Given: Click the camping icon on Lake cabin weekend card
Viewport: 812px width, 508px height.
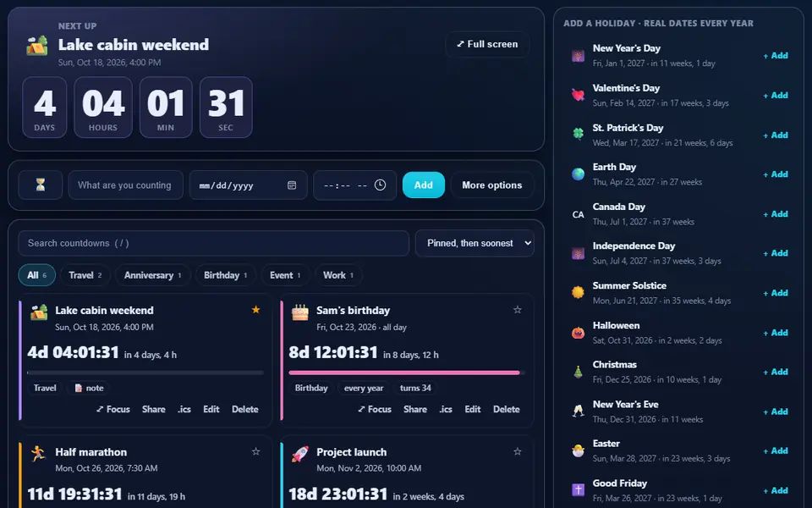Looking at the screenshot, I should point(38,312).
